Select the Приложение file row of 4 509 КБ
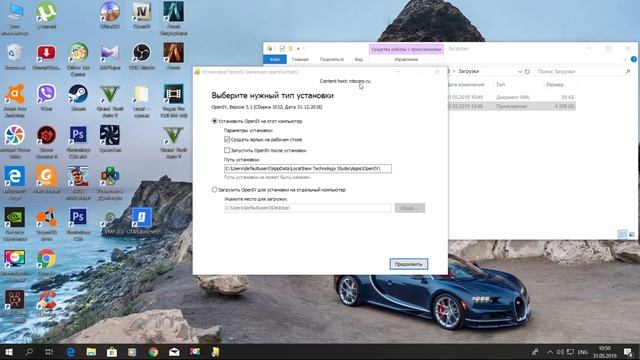Screen dimensions: 640x360 512,106
